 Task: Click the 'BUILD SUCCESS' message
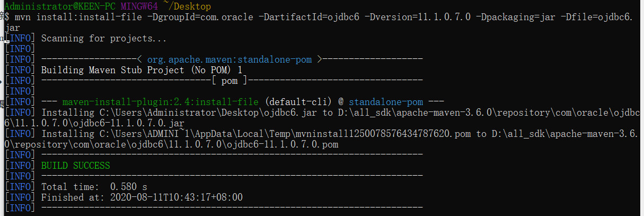tap(76, 166)
